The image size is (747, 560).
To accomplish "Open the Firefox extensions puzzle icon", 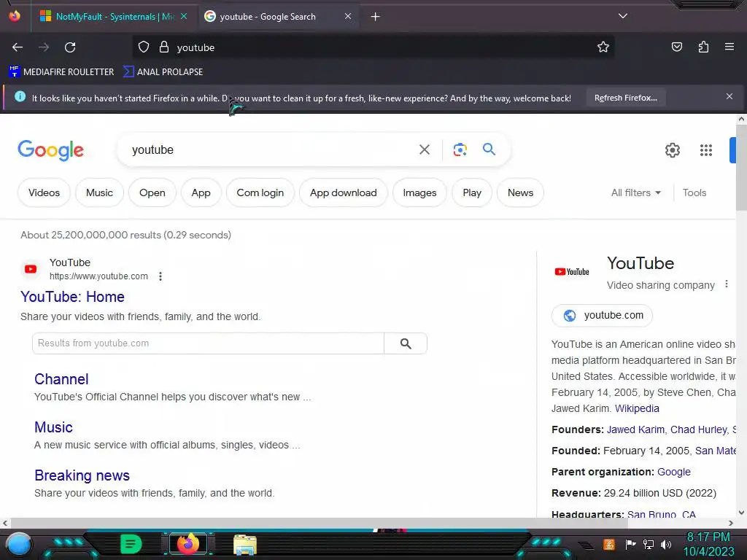I will (x=703, y=47).
